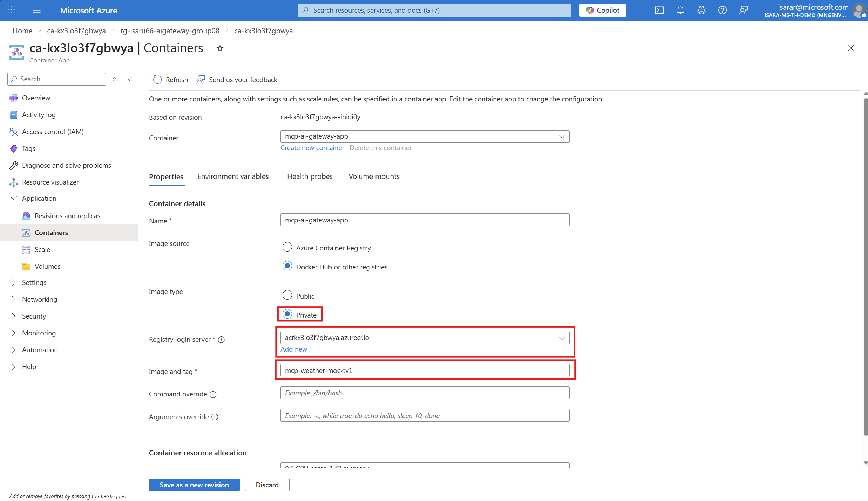Expand the Networking section
This screenshot has height=501, width=868.
click(x=14, y=299)
